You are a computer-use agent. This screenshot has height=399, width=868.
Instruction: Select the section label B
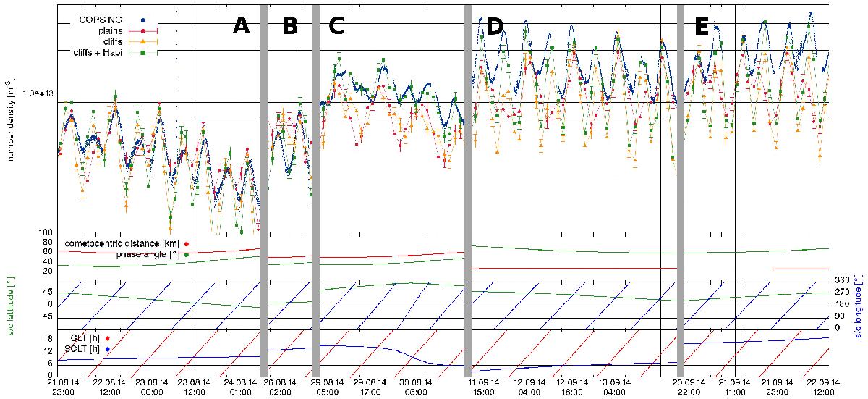click(x=289, y=27)
